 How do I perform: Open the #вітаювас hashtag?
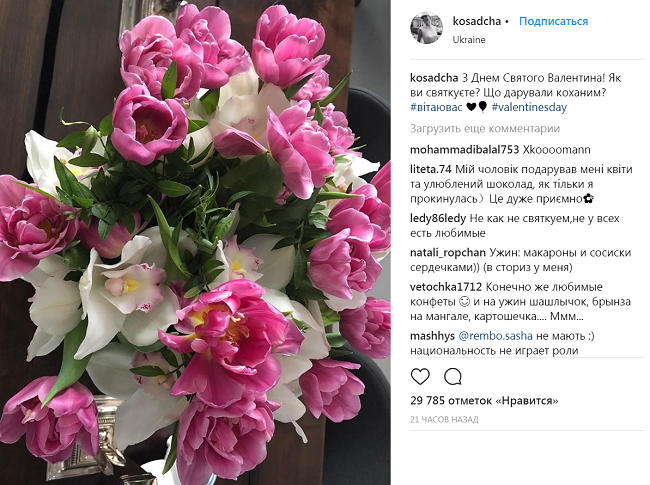pyautogui.click(x=436, y=107)
